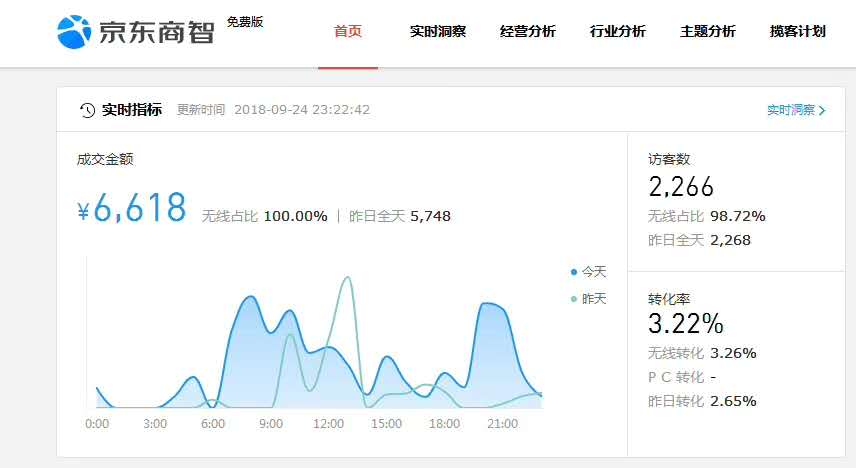Click the 15:00 axis label
This screenshot has width=856, height=468.
click(387, 424)
